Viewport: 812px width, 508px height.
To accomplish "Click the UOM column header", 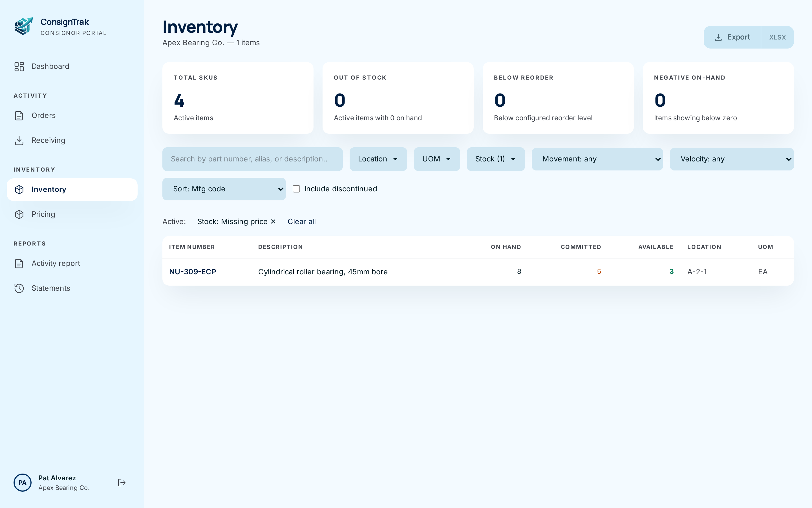I will (765, 247).
